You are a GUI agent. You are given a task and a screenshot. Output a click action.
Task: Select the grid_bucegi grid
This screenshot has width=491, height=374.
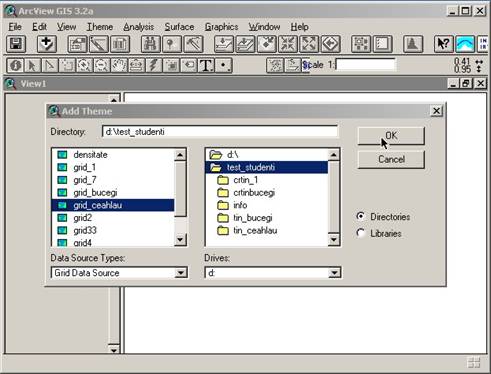point(113,193)
